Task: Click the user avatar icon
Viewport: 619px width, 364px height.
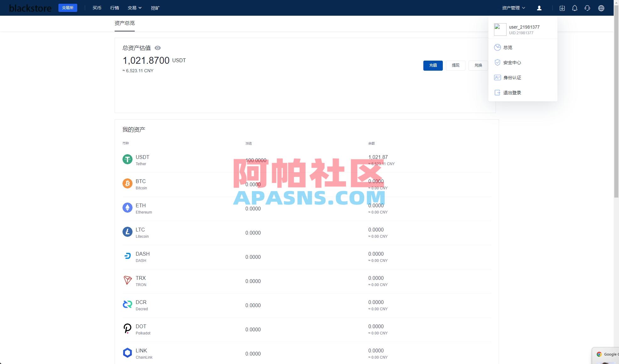Action: point(539,8)
